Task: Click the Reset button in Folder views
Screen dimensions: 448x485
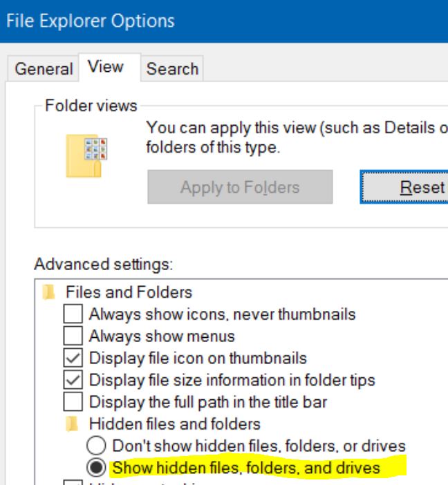Action: click(x=404, y=187)
